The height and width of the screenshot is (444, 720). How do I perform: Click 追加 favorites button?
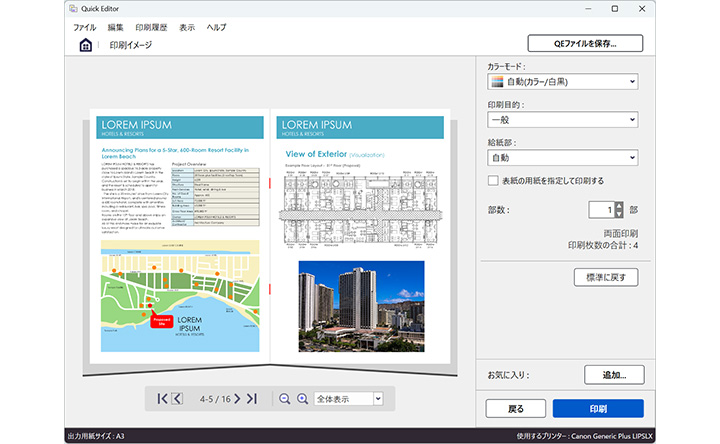614,375
